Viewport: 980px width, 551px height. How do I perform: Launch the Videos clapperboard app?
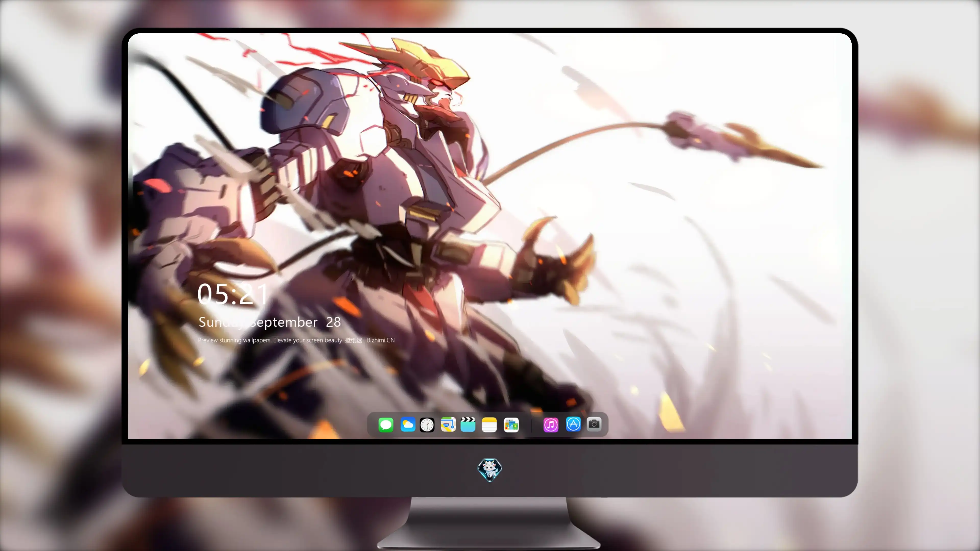[468, 424]
